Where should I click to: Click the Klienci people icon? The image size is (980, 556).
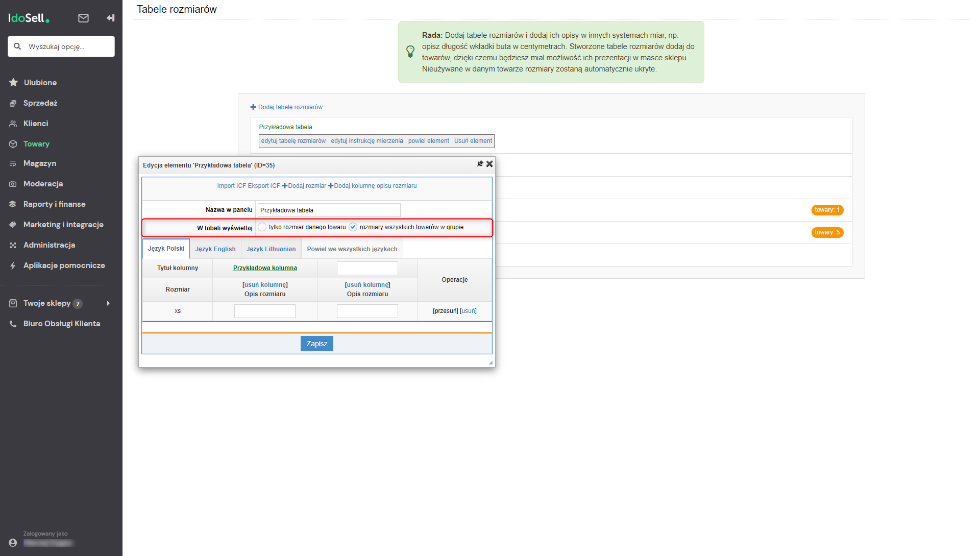pyautogui.click(x=13, y=124)
